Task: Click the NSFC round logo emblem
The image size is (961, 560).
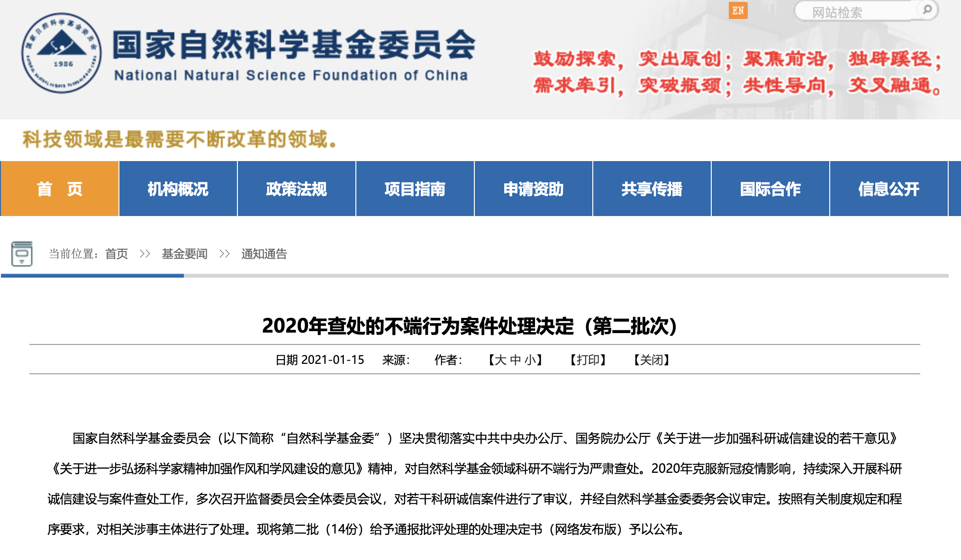Action: [62, 53]
